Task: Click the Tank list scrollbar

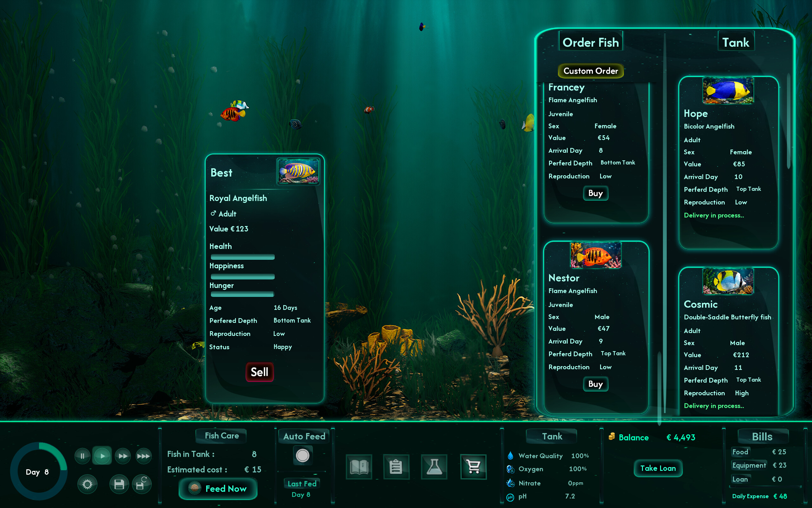Action: [789, 121]
